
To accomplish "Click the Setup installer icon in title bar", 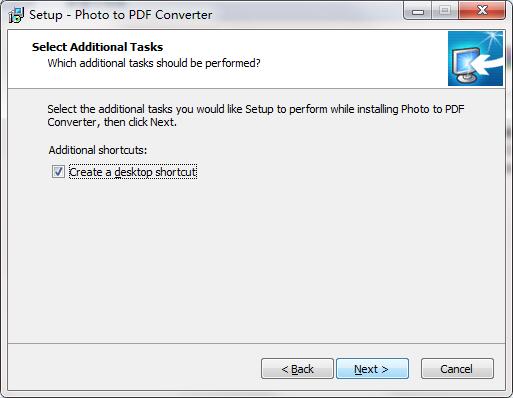I will pyautogui.click(x=16, y=15).
